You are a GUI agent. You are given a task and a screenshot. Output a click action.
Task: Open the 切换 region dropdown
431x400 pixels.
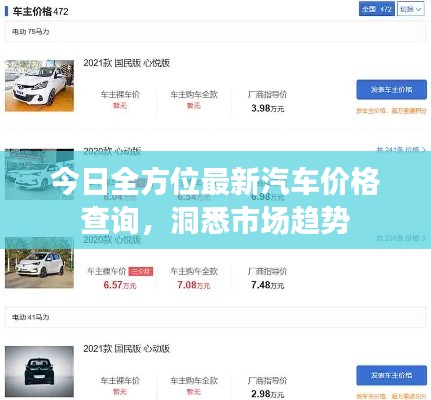pos(411,9)
